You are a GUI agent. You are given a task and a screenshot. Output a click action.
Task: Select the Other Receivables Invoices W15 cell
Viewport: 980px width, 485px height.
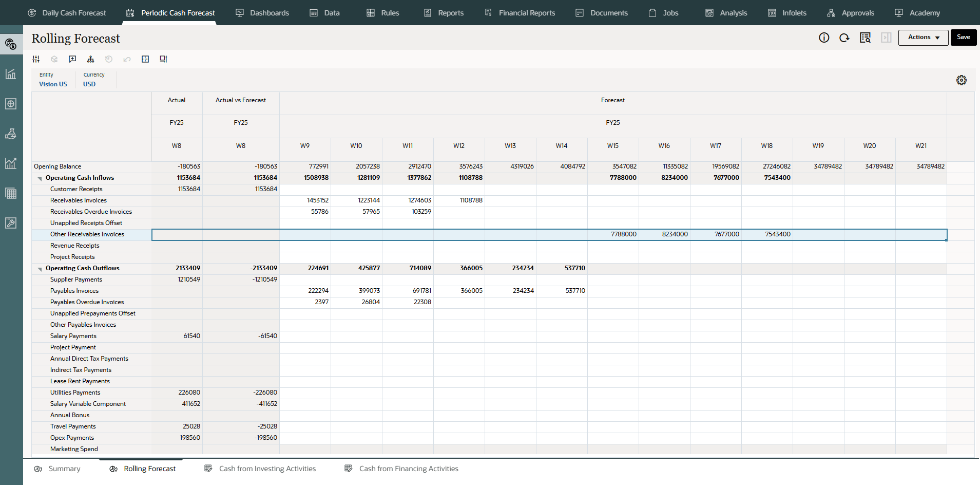613,234
